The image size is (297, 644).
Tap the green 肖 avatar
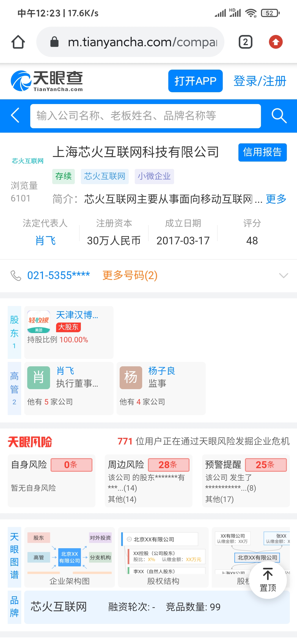[x=38, y=378]
